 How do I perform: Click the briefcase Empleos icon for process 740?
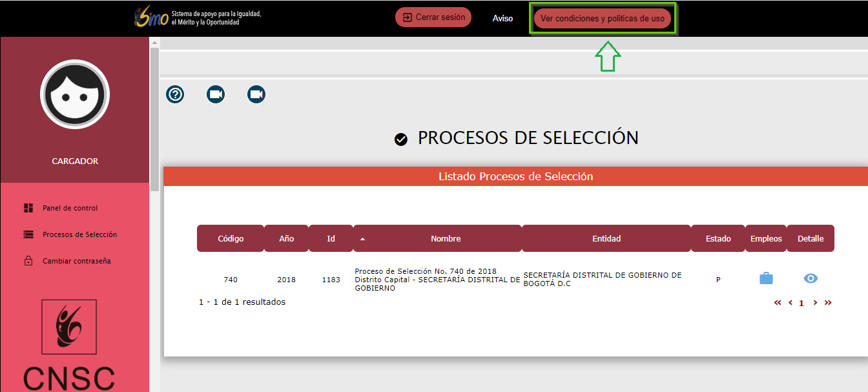tap(765, 278)
